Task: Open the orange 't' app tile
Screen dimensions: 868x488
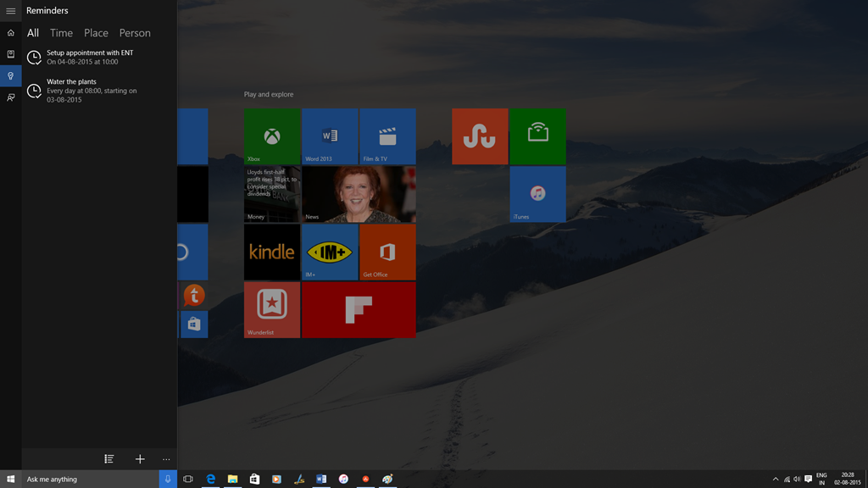Action: pyautogui.click(x=194, y=296)
